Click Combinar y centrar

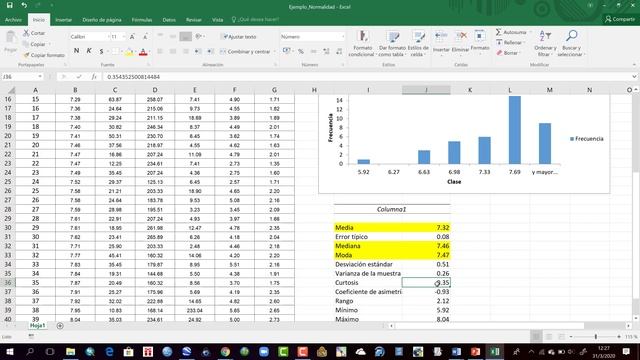click(245, 52)
